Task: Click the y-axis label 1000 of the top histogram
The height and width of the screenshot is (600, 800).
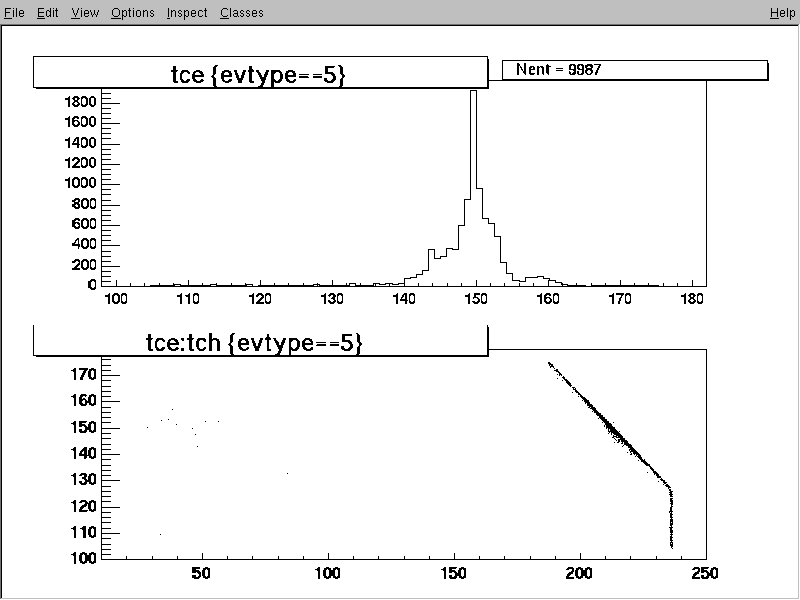Action: click(x=80, y=183)
